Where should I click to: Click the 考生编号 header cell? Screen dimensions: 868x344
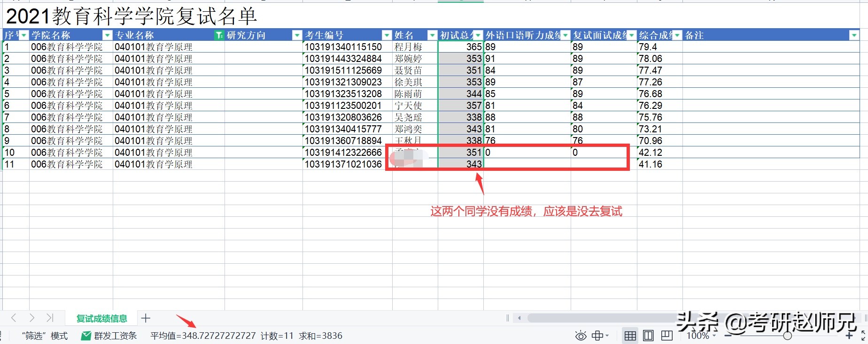coord(348,35)
